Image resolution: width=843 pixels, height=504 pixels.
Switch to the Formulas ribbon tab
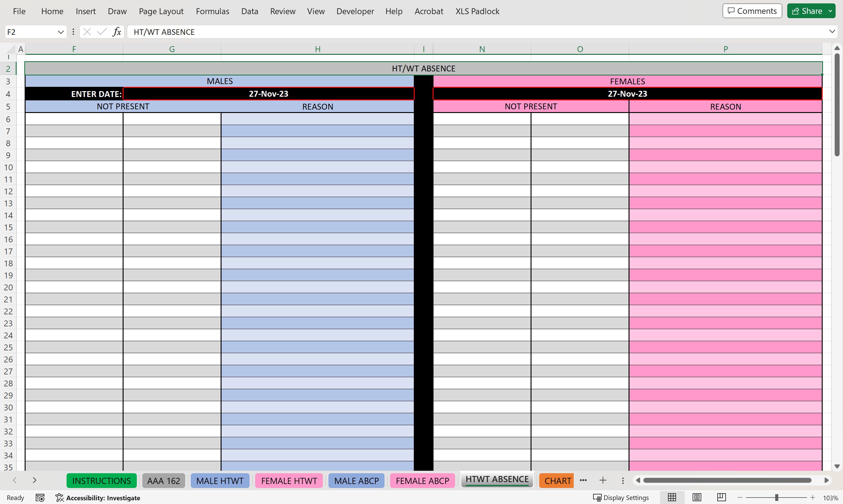(x=212, y=11)
